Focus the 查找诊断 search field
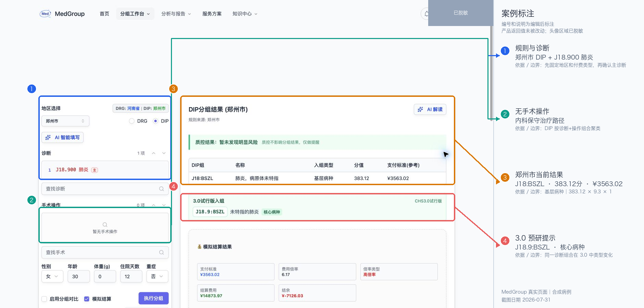Viewport: 644px width, 308px height. (x=105, y=189)
